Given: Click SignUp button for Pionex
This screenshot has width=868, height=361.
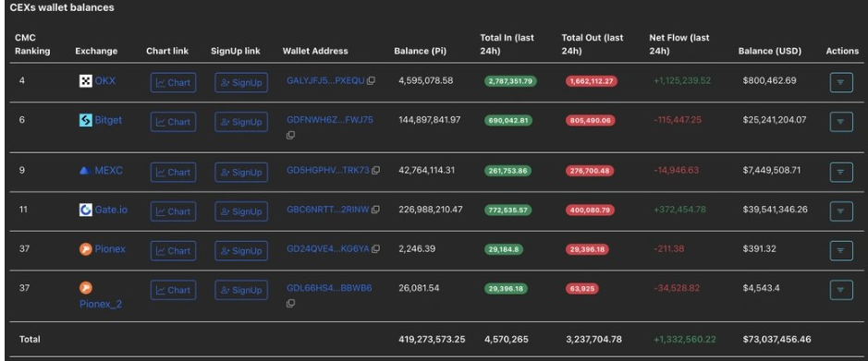Looking at the screenshot, I should [241, 250].
